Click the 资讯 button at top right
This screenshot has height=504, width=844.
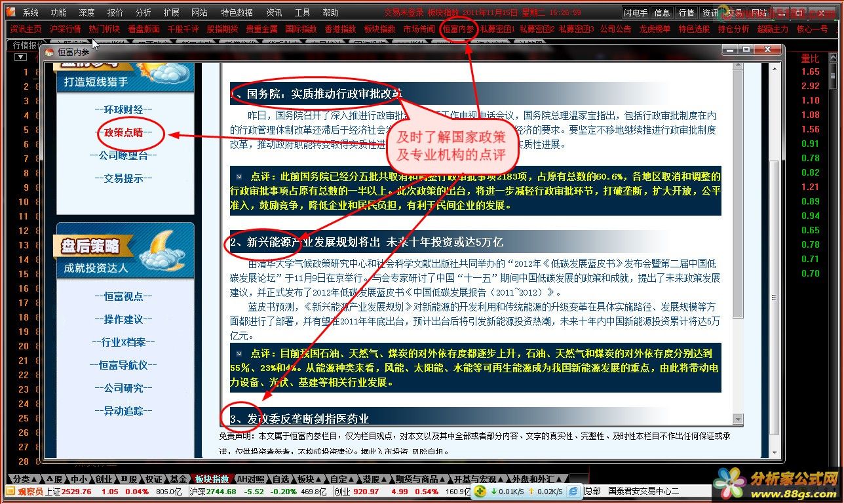pos(710,12)
